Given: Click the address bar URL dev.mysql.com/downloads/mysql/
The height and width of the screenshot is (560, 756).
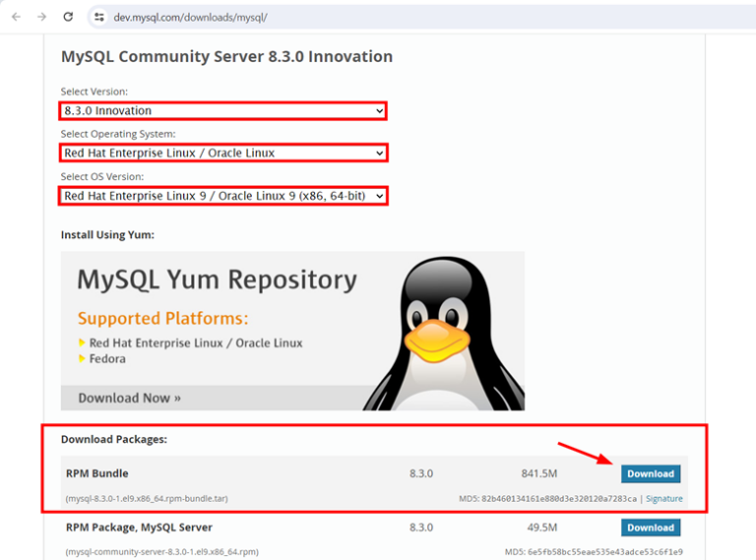Looking at the screenshot, I should (190, 18).
